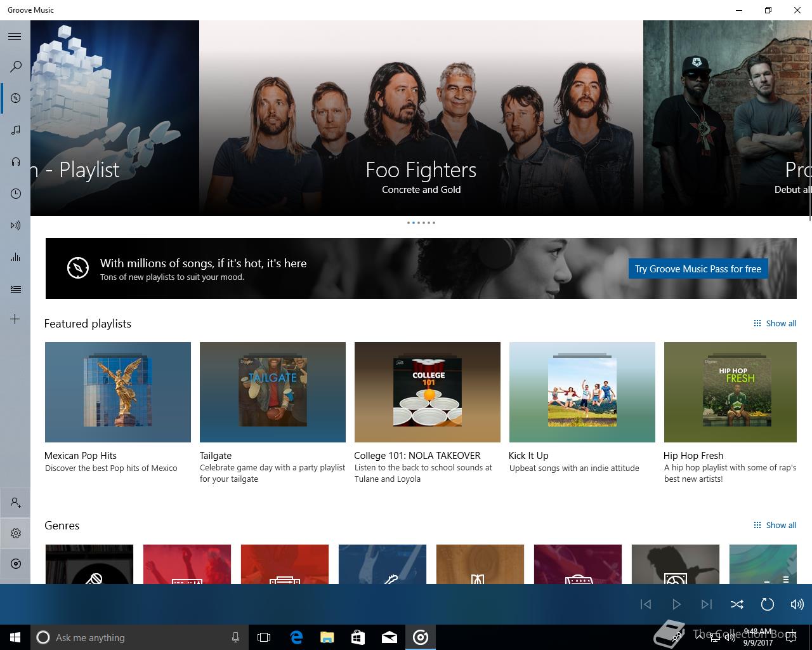Open the Mexican Pop Hits playlist cover

pos(118,392)
